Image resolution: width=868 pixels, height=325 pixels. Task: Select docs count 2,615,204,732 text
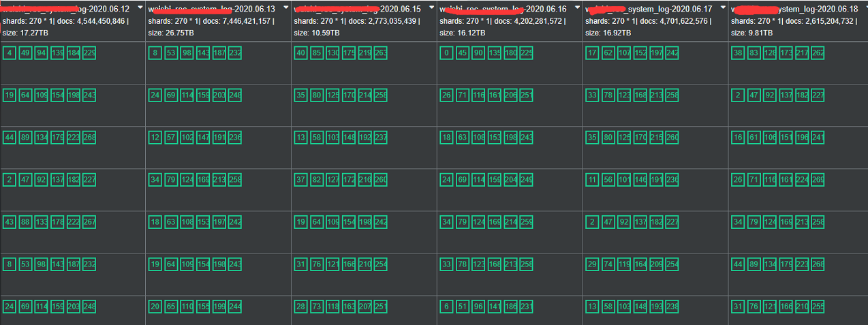click(821, 21)
